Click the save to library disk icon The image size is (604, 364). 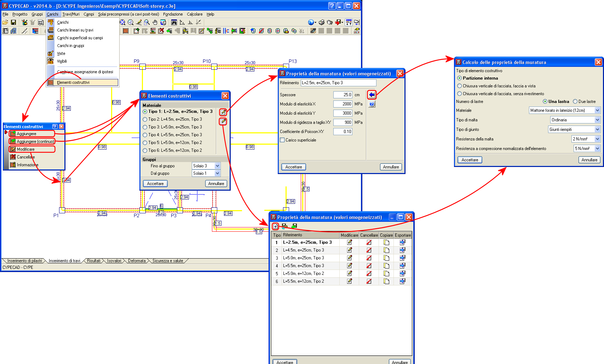pos(284,226)
